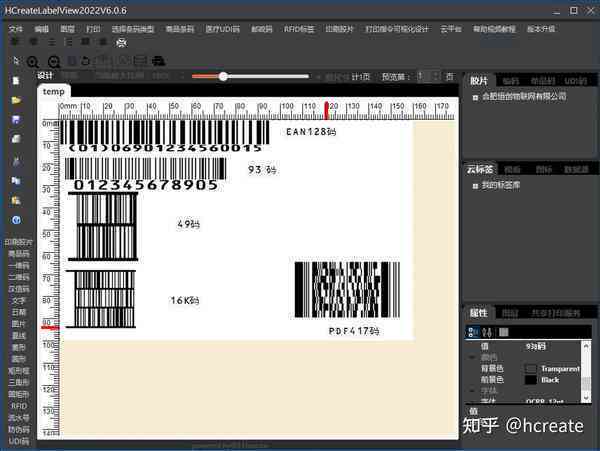This screenshot has height=451, width=600.
Task: Select the stacked barcode beside the 49码 label
Action: click(x=103, y=227)
